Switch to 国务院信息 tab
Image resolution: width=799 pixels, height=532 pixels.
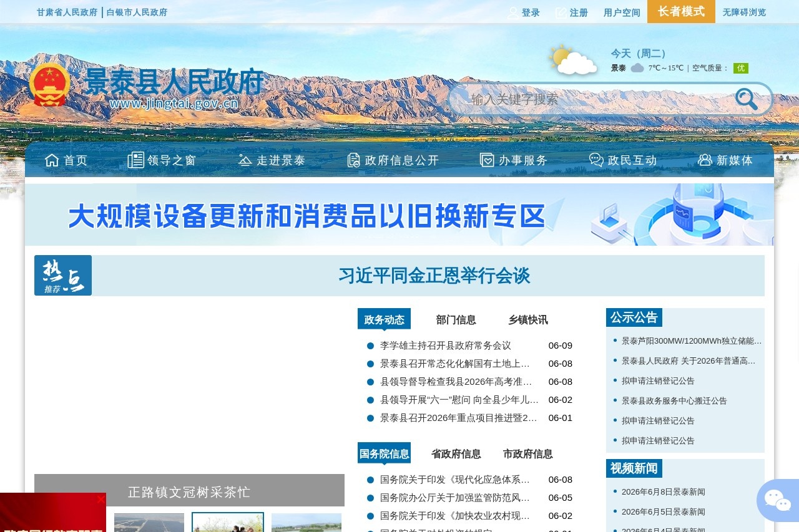[384, 453]
